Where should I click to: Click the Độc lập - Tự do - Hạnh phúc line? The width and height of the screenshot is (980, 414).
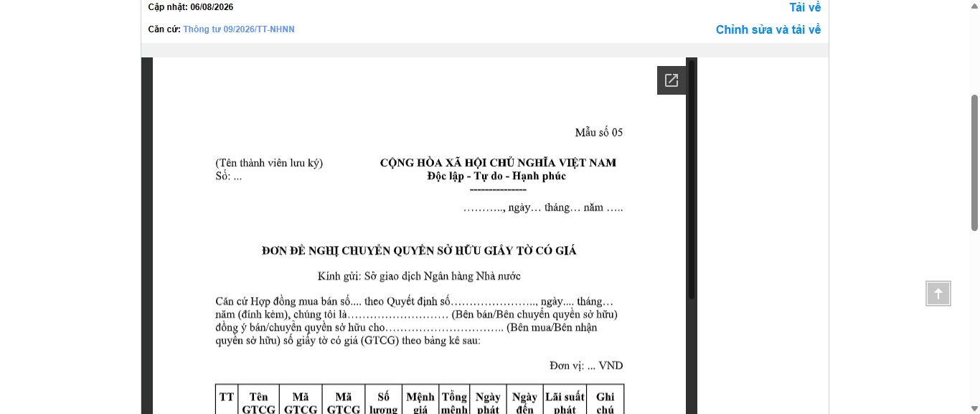tap(496, 176)
